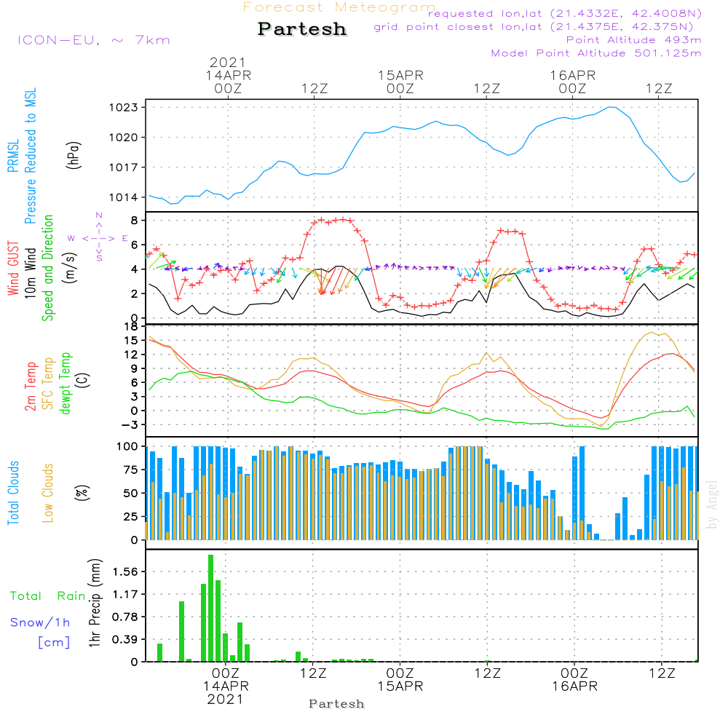This screenshot has width=728, height=728.
Task: Click the "(hPa)" unit label
Action: pos(74,155)
